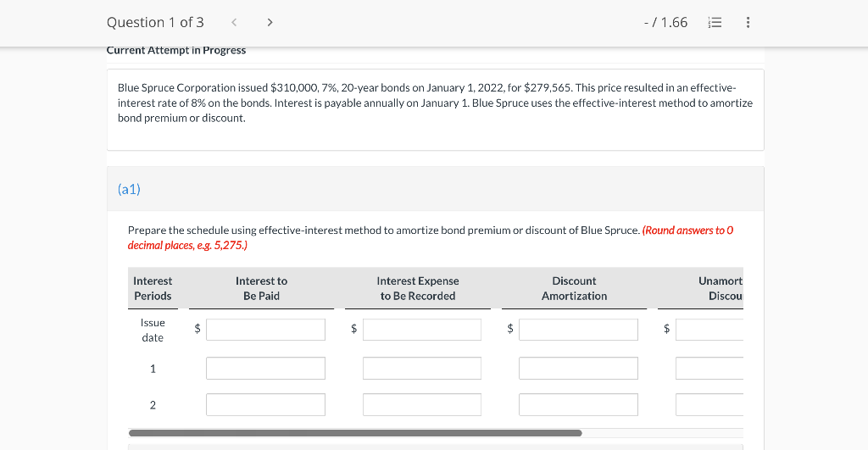Click period 2 Interest Expense field
This screenshot has height=450, width=868.
pyautogui.click(x=422, y=404)
